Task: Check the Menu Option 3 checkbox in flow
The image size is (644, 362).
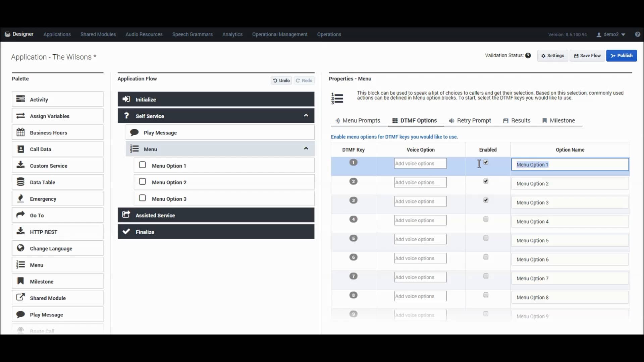Action: click(142, 198)
